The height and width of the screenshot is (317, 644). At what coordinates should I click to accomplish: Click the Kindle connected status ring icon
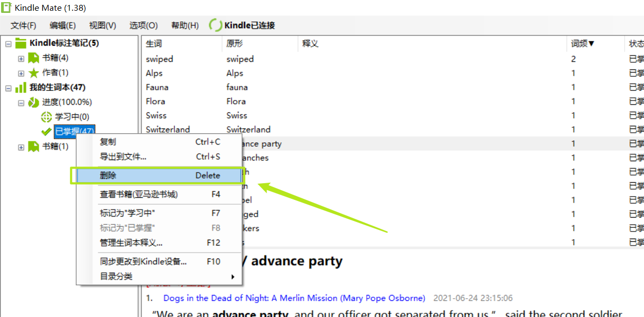pos(216,25)
